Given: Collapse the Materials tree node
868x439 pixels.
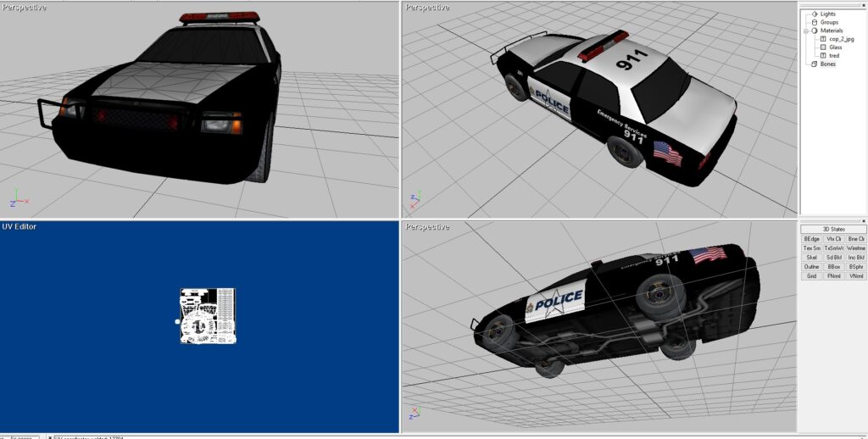Looking at the screenshot, I should pyautogui.click(x=807, y=31).
